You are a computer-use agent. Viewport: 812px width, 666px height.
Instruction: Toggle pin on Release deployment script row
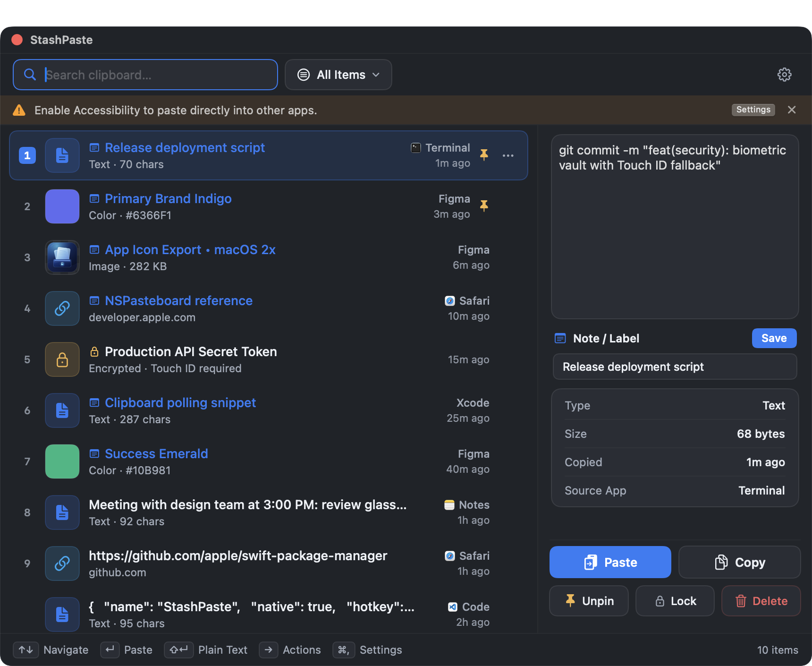[484, 155]
